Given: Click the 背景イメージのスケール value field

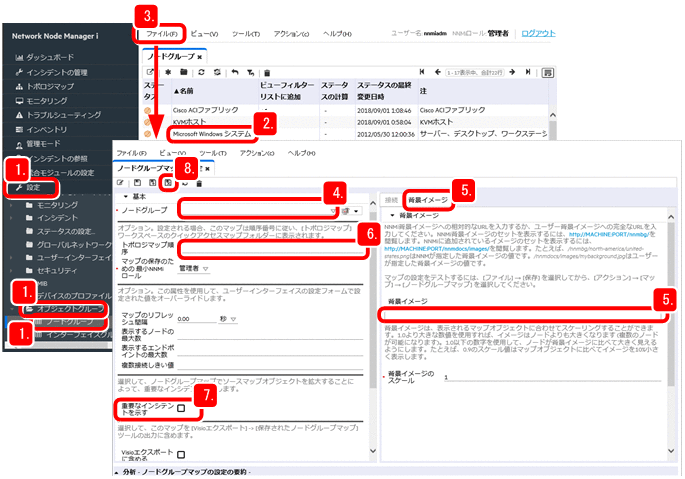Looking at the screenshot, I should (552, 377).
